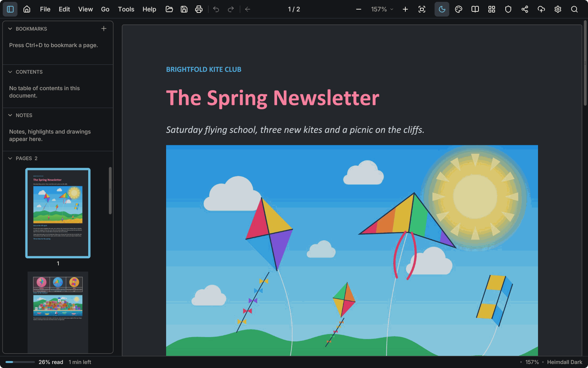
Task: Fit page to window icon
Action: [422, 9]
